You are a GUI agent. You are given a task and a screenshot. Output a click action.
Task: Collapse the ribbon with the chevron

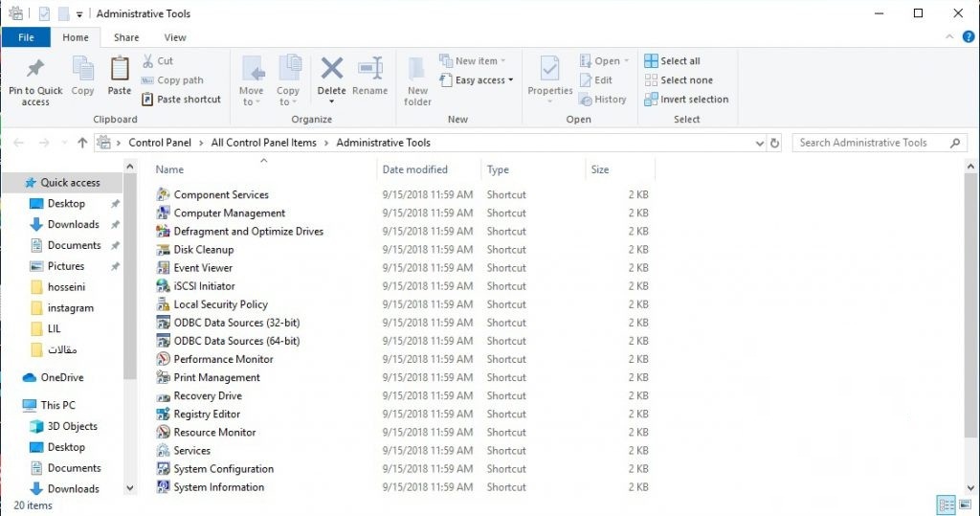coord(951,37)
